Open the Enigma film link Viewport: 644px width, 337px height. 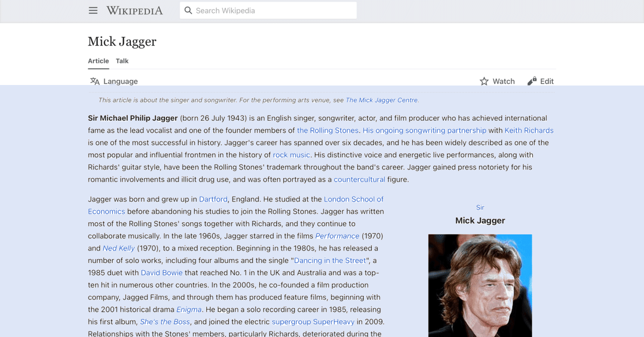tap(189, 309)
